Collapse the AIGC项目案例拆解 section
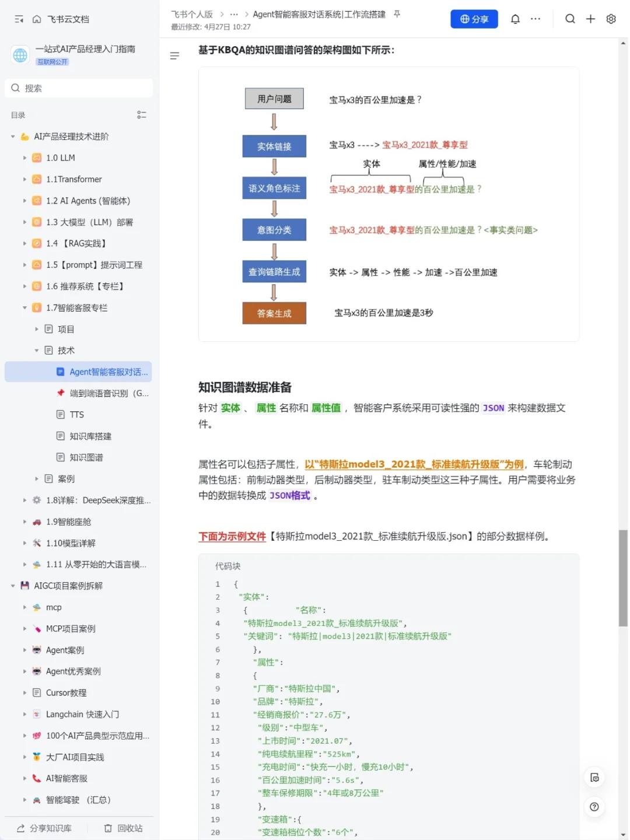Viewport: 630px width, 840px height. [13, 586]
